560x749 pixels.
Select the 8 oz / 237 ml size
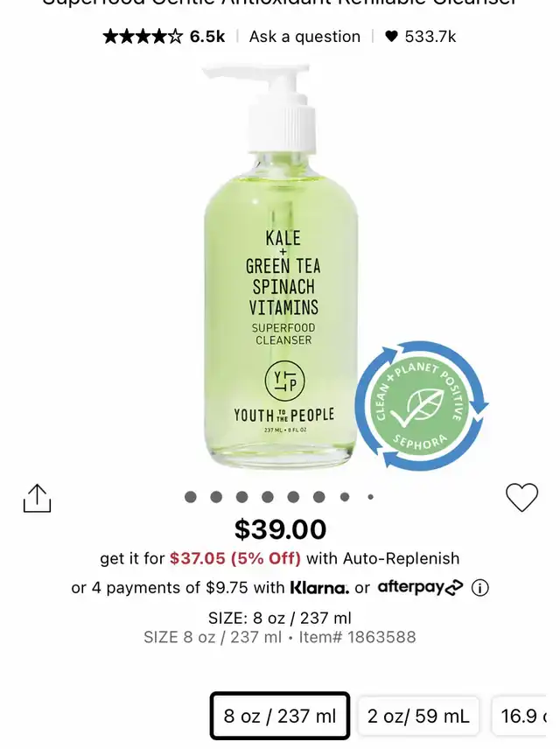(x=280, y=716)
